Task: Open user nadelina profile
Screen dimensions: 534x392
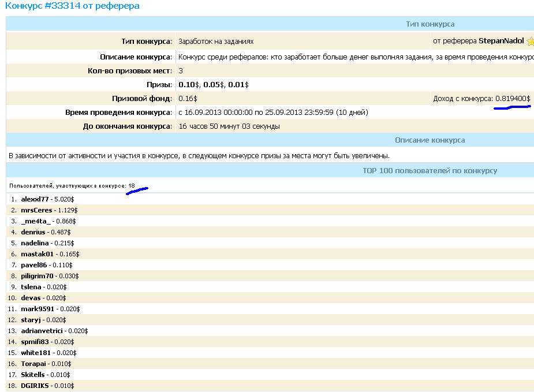Action: click(x=35, y=243)
